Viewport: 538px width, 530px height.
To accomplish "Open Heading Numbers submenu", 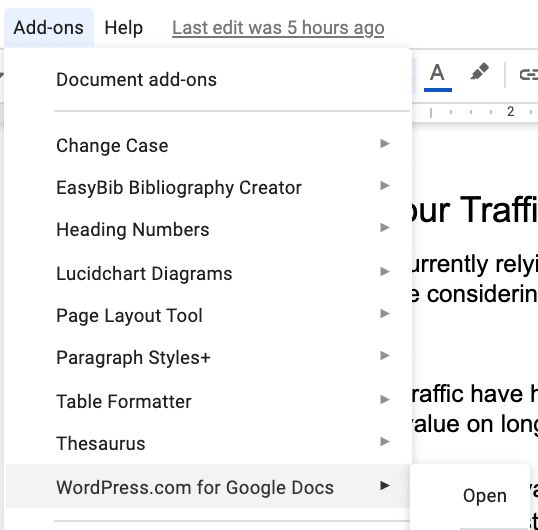I will (x=208, y=229).
